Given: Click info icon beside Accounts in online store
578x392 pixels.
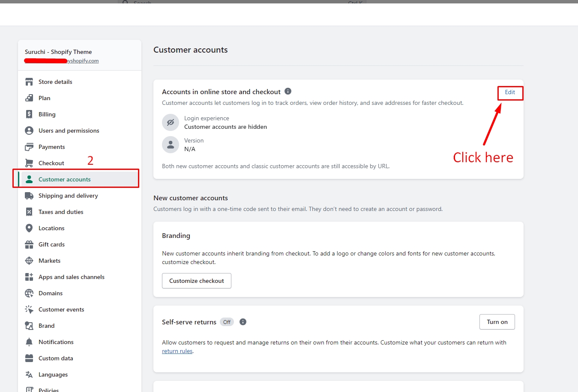Looking at the screenshot, I should 288,91.
